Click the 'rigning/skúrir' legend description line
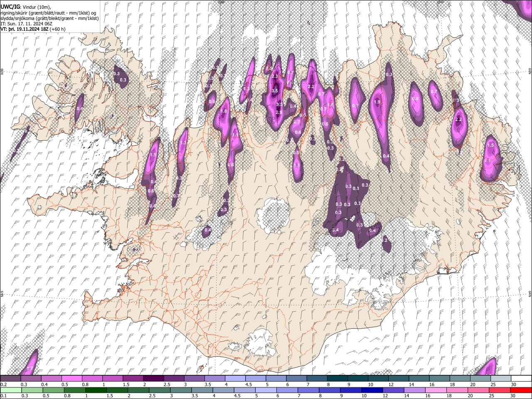 tap(49, 13)
